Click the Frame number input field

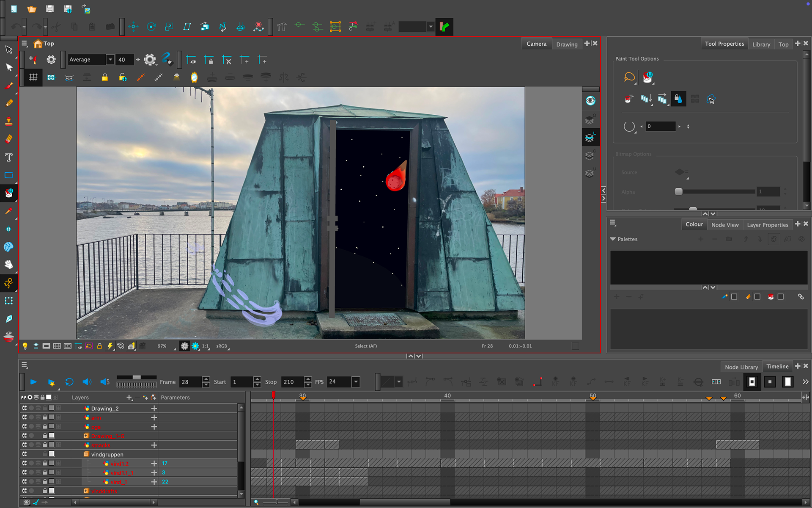click(190, 382)
